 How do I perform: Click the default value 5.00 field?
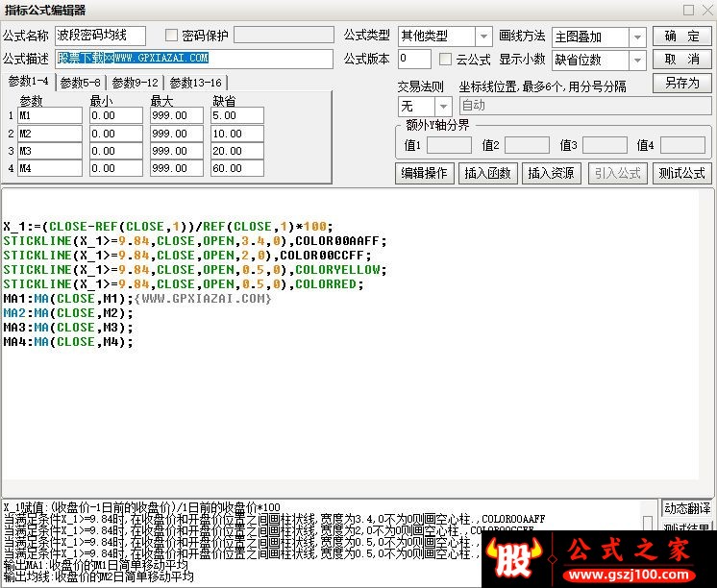click(x=237, y=115)
